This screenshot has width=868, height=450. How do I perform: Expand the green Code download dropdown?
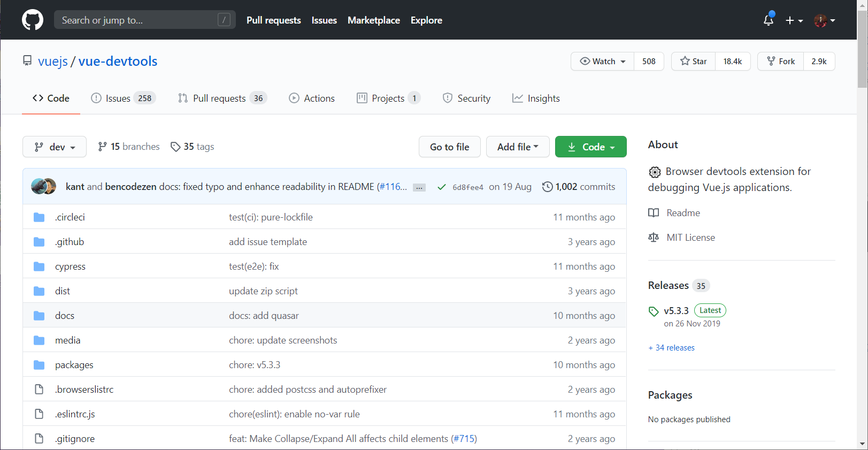[x=591, y=147]
